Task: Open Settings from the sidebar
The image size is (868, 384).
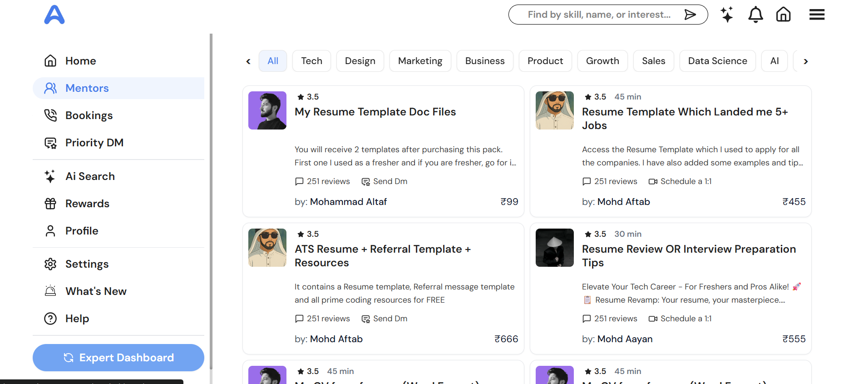Action: (87, 264)
